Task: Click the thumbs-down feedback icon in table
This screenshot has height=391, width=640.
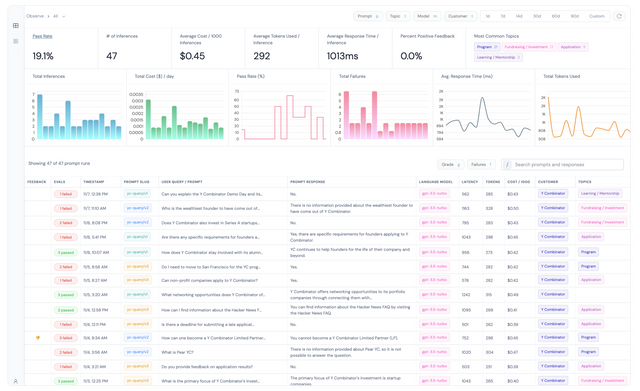Action: [38, 338]
